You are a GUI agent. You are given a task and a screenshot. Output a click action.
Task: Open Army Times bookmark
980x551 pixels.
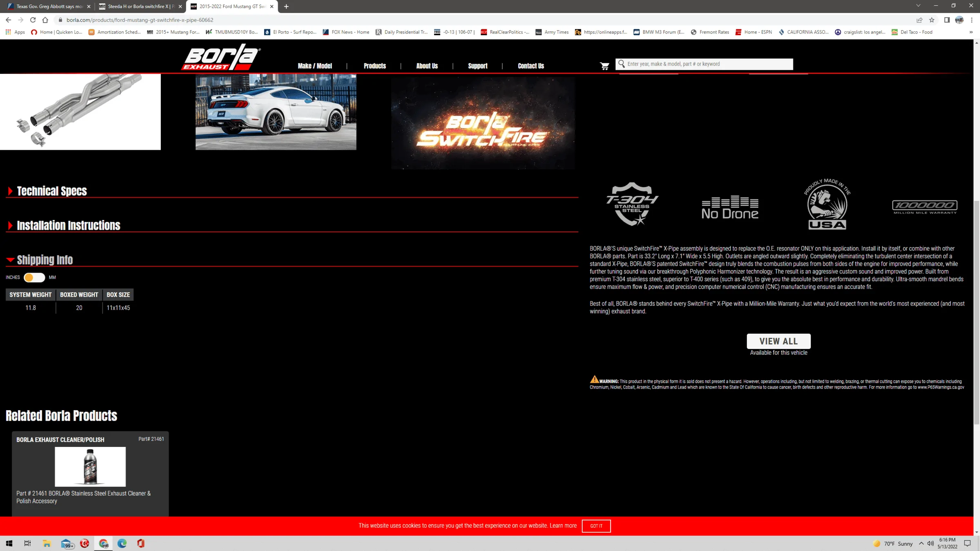[552, 32]
